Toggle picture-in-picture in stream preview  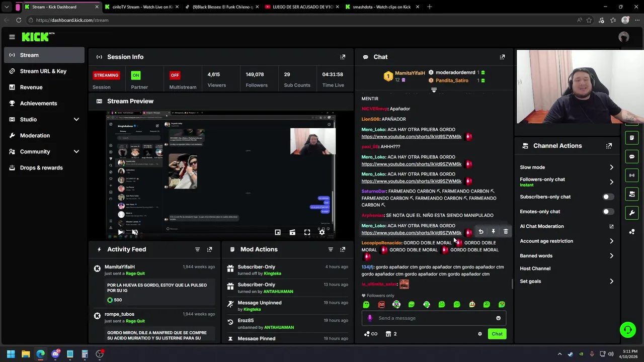tap(278, 232)
